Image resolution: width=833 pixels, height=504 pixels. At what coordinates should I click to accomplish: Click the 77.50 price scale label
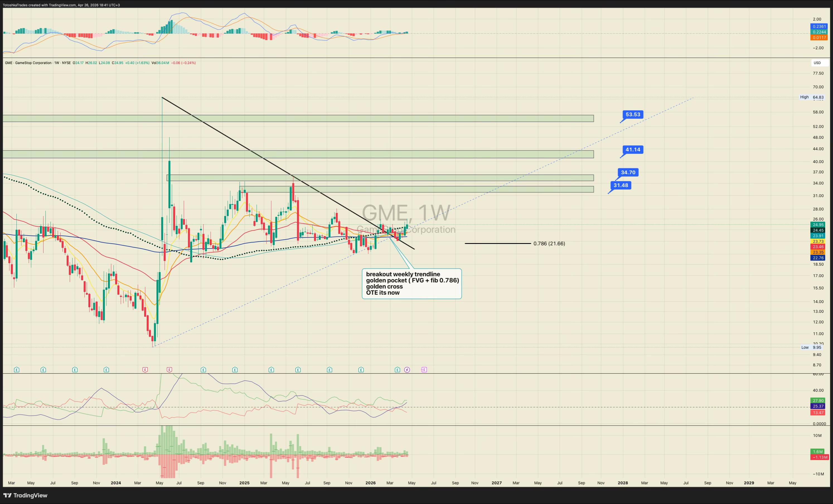[818, 73]
